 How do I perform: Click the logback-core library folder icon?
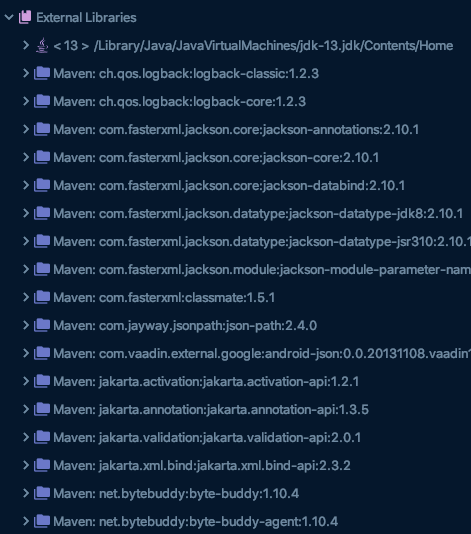point(42,101)
